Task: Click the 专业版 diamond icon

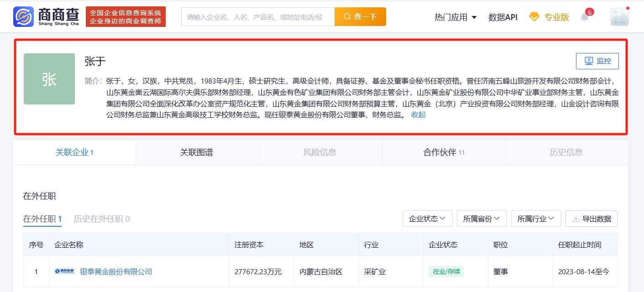Action: tap(534, 17)
